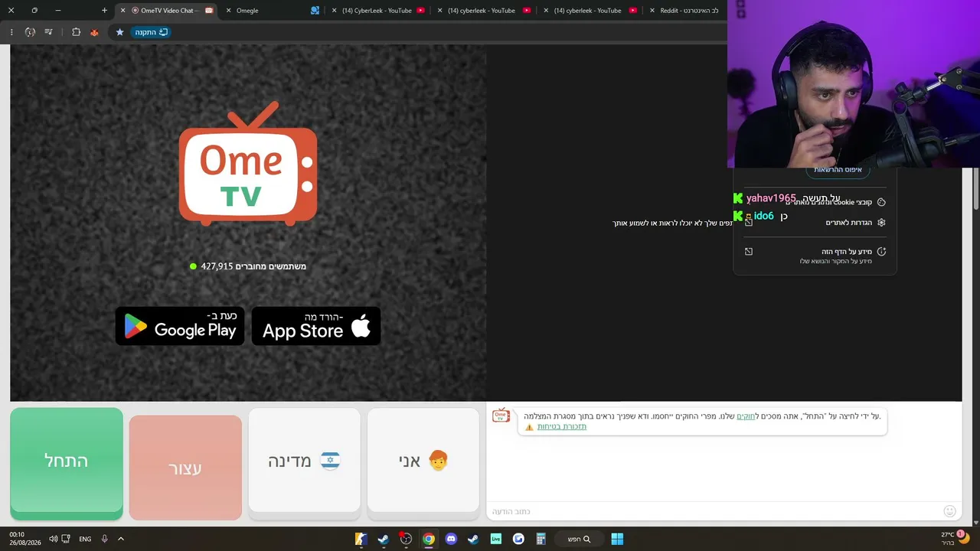Click the taskbar חפש search box

(578, 539)
